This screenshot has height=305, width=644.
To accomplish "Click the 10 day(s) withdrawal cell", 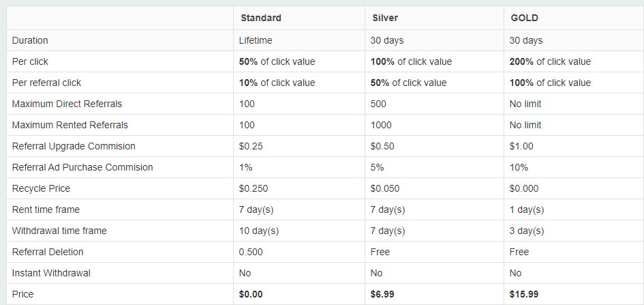I will click(258, 231).
